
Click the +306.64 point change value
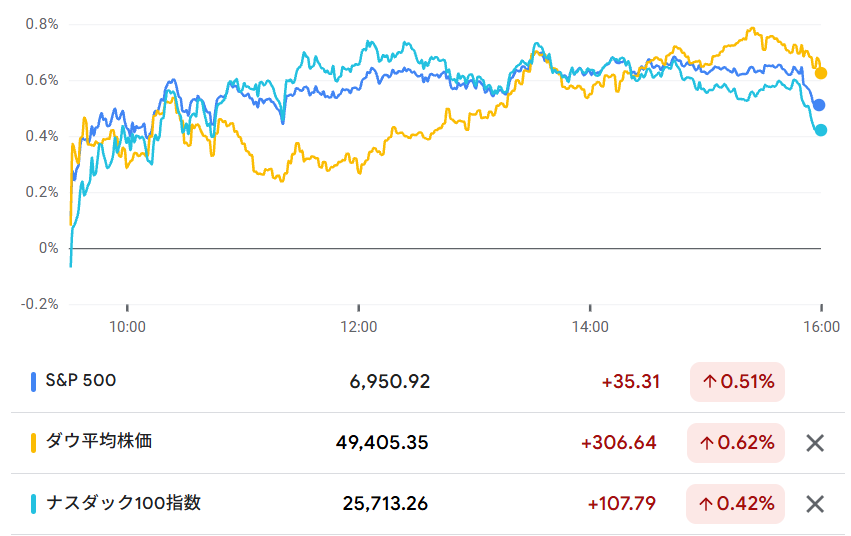click(x=618, y=443)
